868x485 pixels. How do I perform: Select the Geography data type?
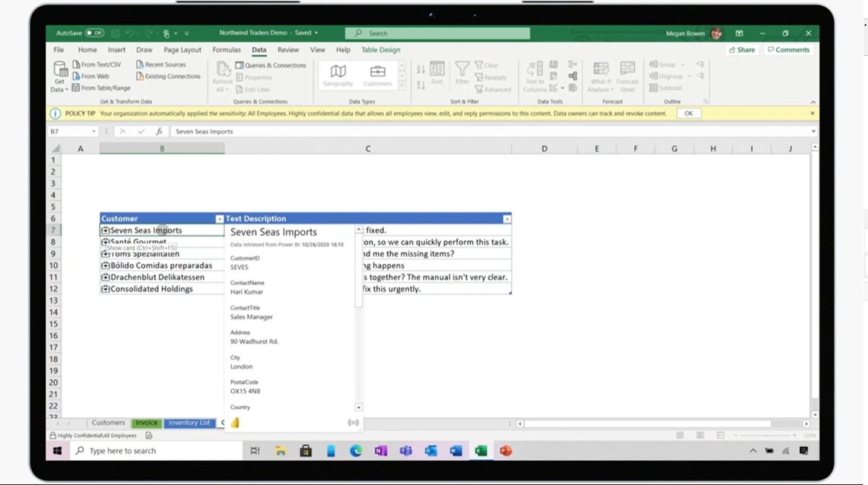pos(338,75)
